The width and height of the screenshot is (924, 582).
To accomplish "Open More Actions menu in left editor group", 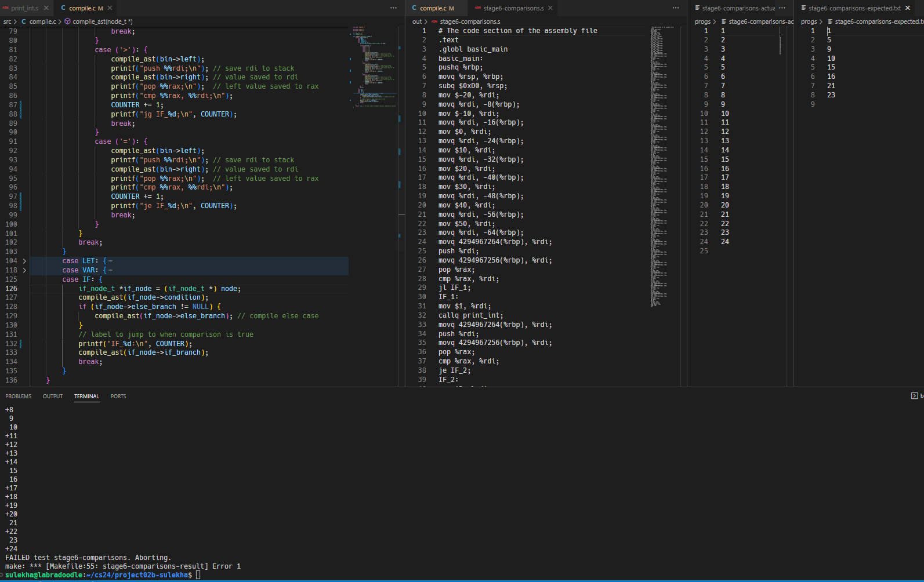I will [393, 8].
